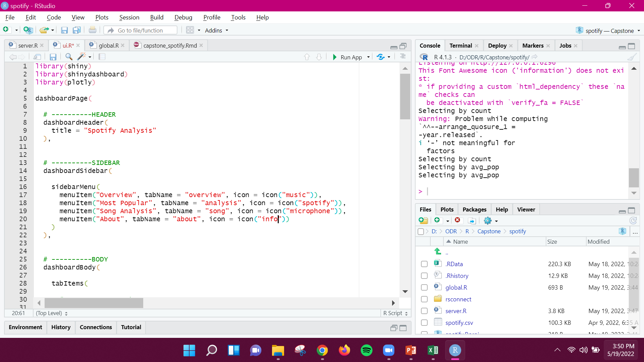Change the R Script file type dropdown
The image size is (644, 362).
click(x=395, y=313)
